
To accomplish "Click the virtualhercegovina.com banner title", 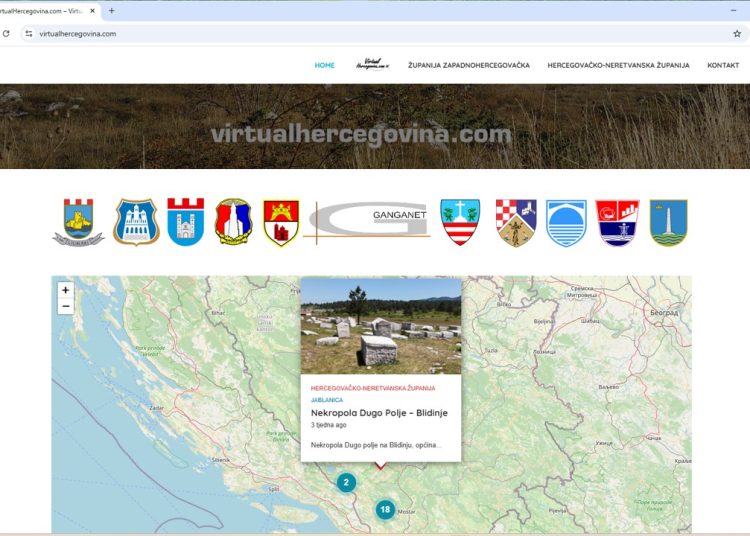I will (361, 134).
